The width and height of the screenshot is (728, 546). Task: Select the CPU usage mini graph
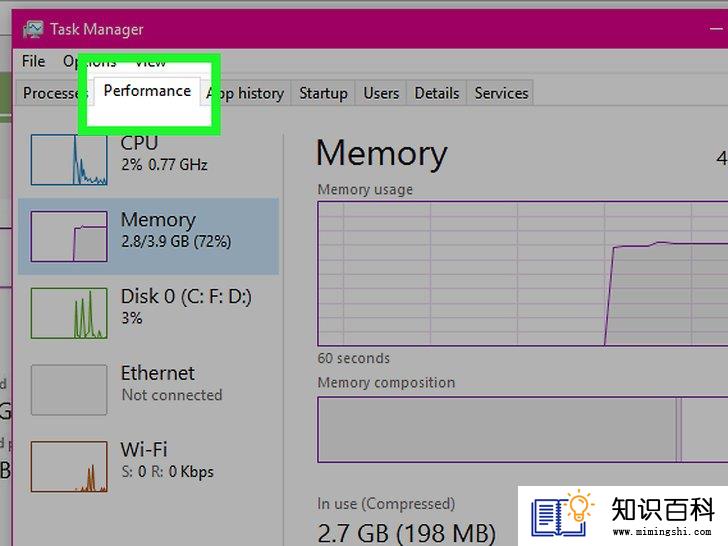[69, 160]
